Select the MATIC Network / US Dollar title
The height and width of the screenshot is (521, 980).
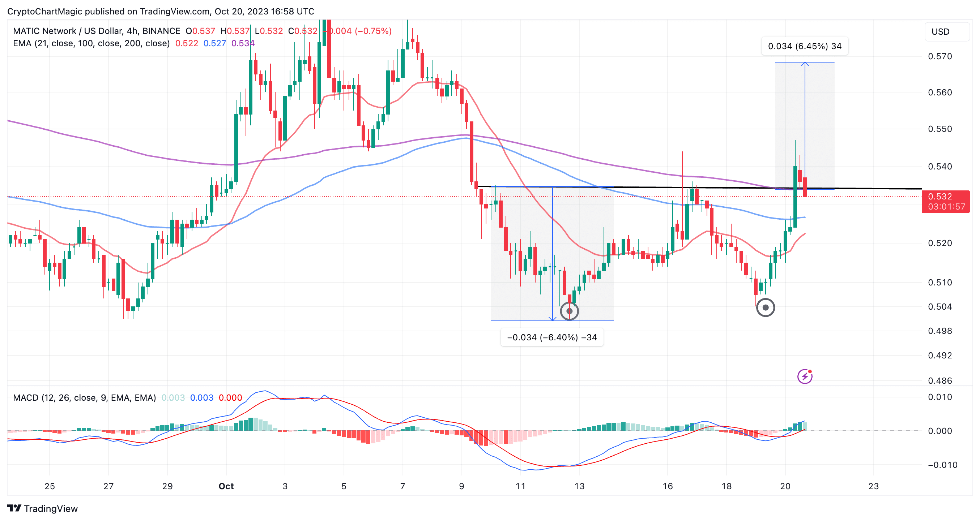pos(96,31)
